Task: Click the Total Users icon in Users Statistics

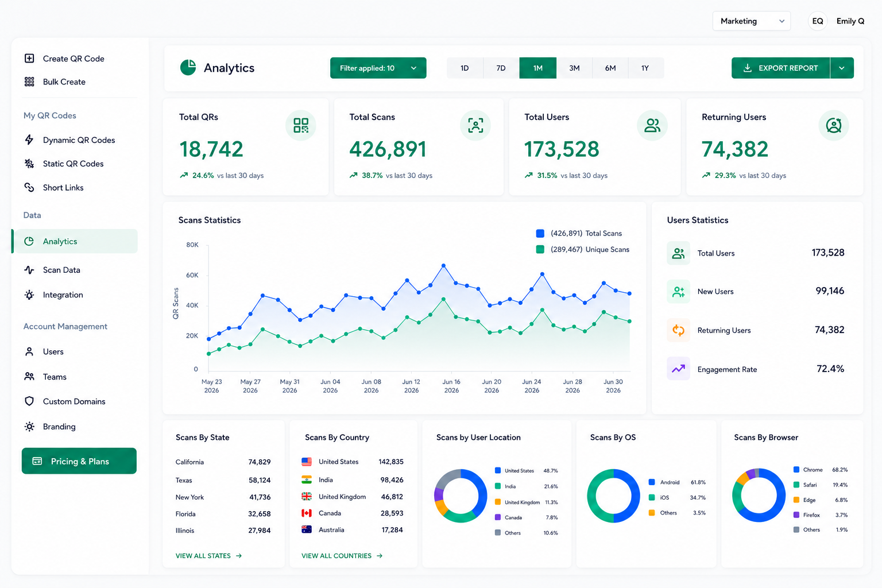Action: (678, 253)
